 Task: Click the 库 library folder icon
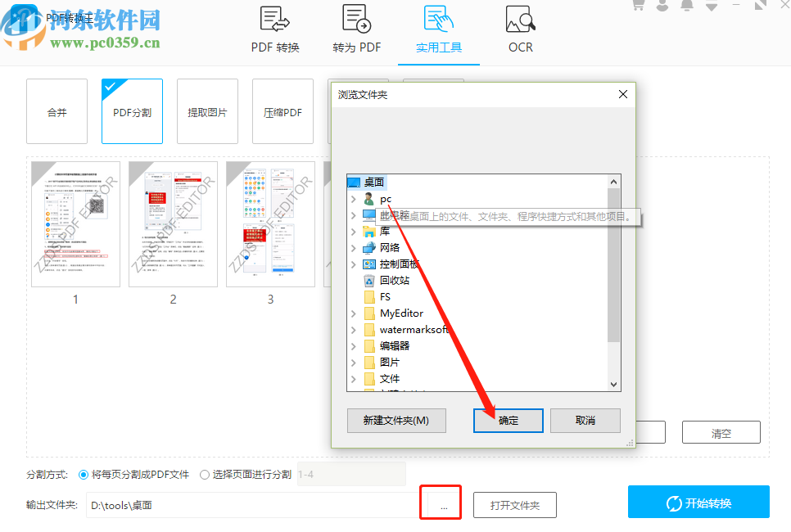tap(369, 232)
